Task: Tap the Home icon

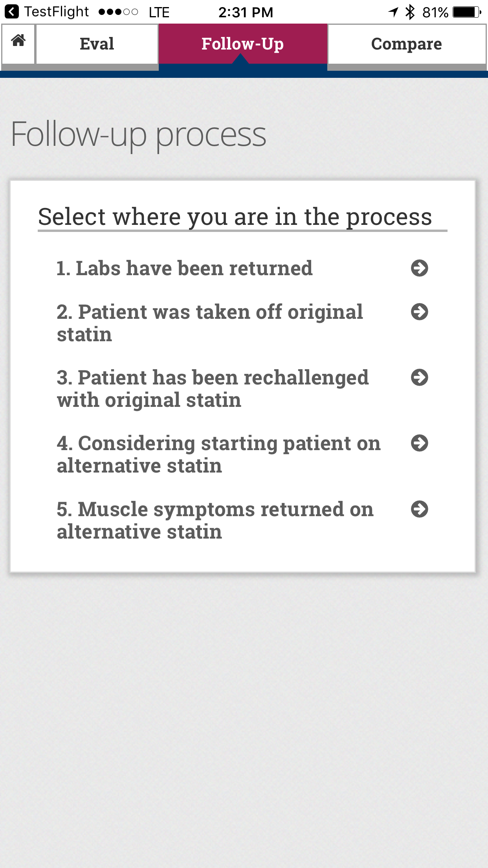Action: 18,41
